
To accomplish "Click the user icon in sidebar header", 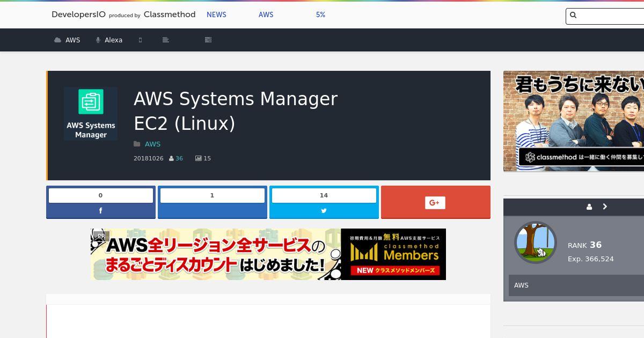I will click(x=589, y=207).
